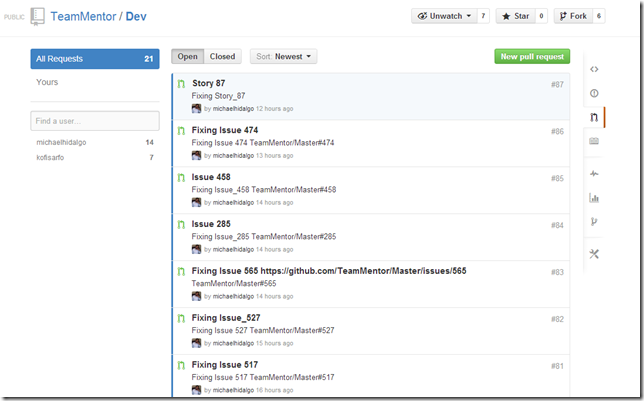Open the Fixing Issue 474 pull request

(x=224, y=130)
